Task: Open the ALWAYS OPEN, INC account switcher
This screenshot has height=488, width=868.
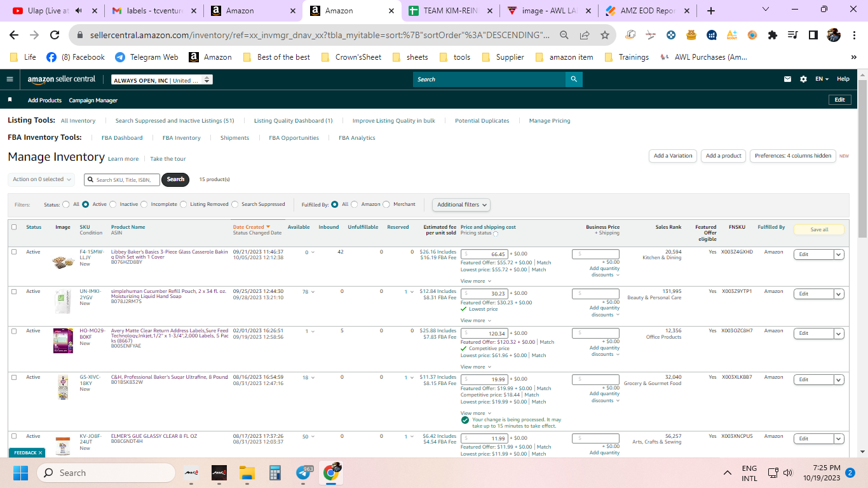Action: coord(161,80)
